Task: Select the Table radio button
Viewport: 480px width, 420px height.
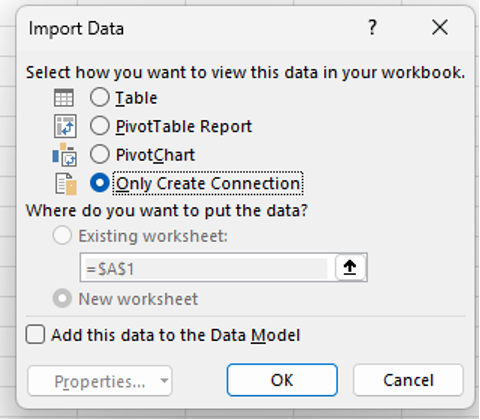Action: pos(99,97)
